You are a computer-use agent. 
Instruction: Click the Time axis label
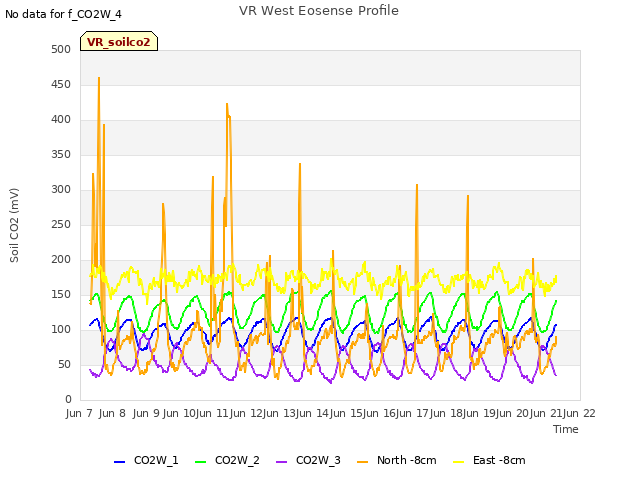coord(566,429)
